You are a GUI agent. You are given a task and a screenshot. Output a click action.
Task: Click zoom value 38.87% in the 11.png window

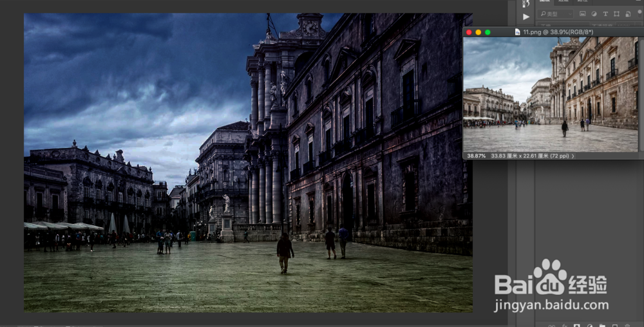(476, 156)
